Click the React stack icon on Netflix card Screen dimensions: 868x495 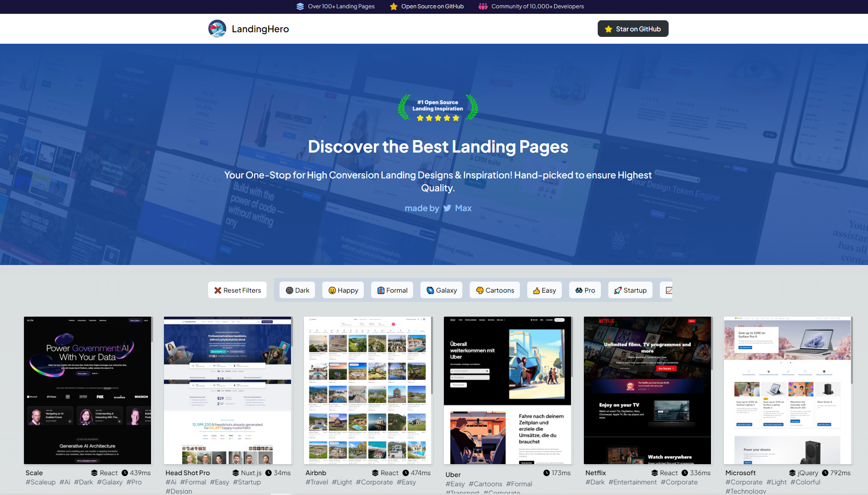pos(655,473)
